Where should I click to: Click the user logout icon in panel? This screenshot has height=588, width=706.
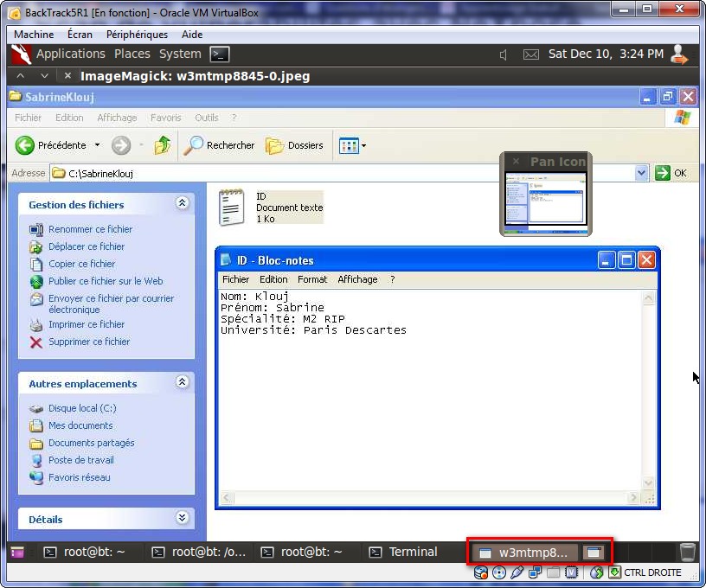pos(679,54)
